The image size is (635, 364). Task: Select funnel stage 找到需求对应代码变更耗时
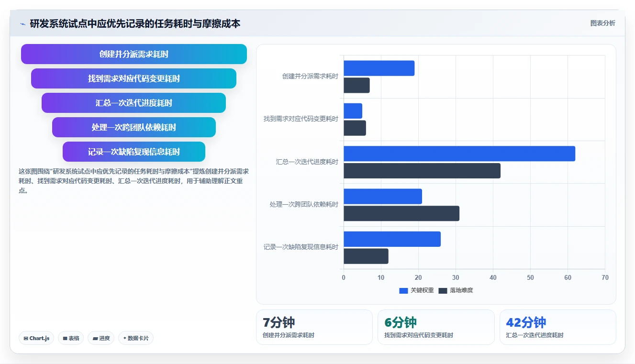[x=134, y=78]
